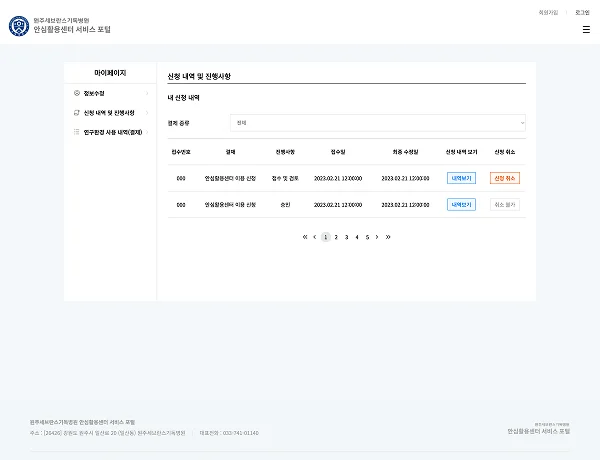Viewport: 600px width, 460px height.
Task: Open 연구환경 사용 내역(결제) menu item
Action: pyautogui.click(x=110, y=132)
